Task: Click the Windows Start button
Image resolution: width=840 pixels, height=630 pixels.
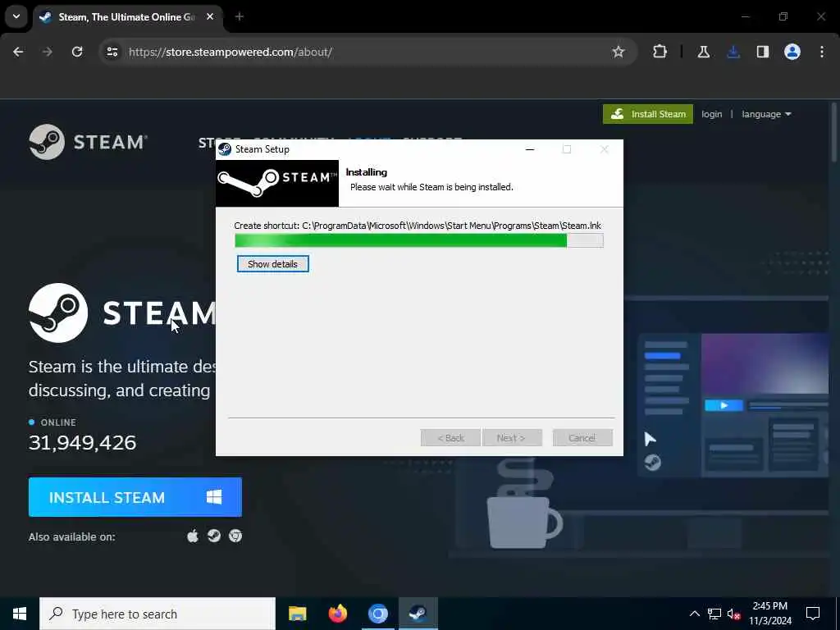Action: point(20,614)
